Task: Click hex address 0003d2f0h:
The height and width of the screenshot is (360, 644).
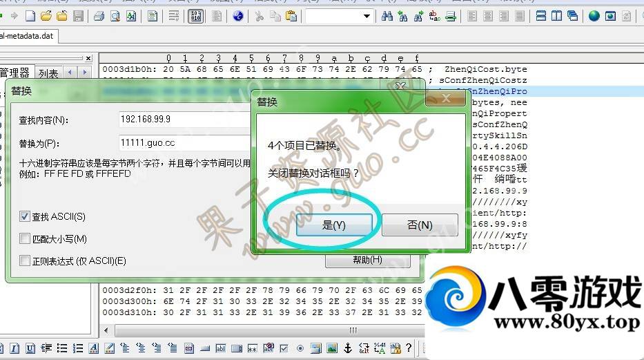Action: click(129, 290)
